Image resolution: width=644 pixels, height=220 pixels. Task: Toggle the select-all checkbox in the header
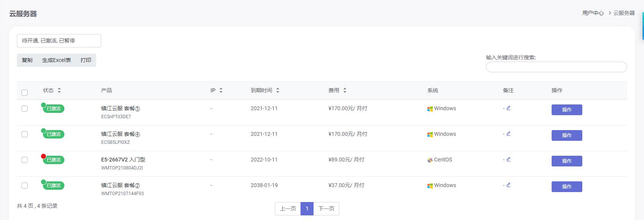pos(25,92)
